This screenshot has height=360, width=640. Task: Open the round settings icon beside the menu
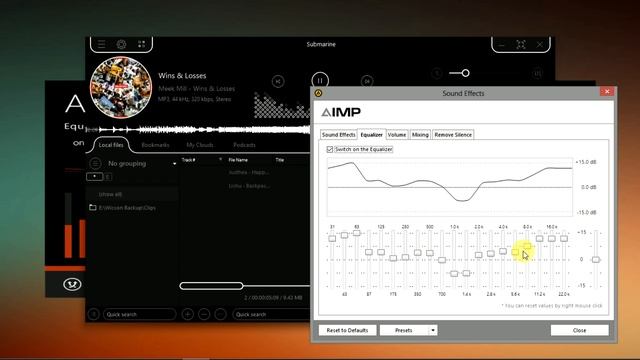click(x=121, y=44)
